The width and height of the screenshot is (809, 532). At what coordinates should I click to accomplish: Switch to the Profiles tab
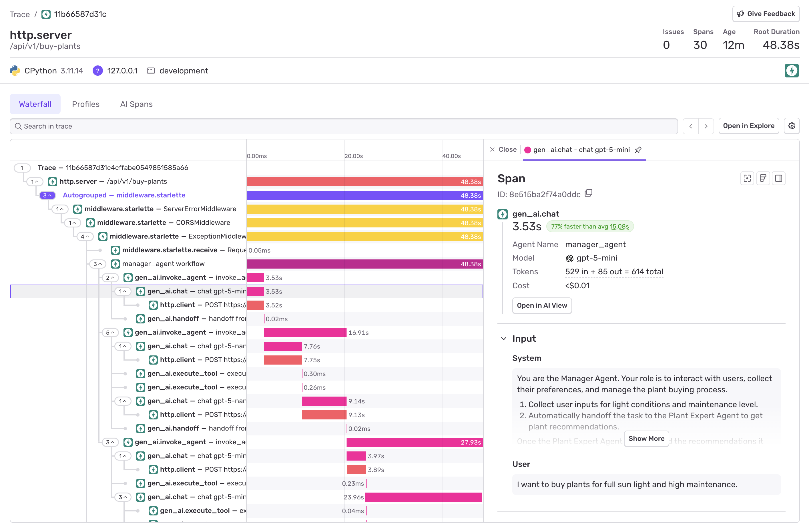pos(85,104)
